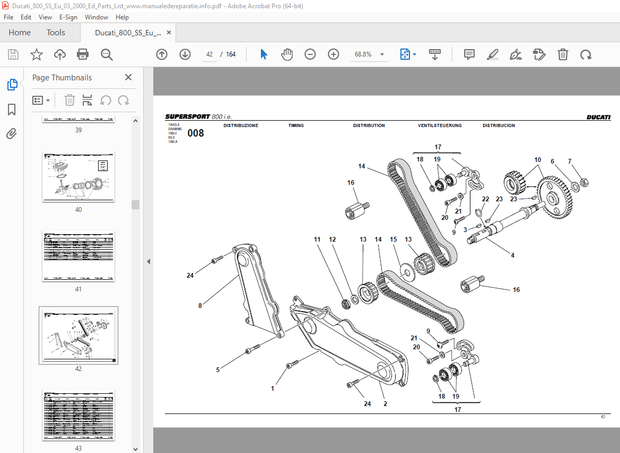Viewport: 620px width, 453px height.
Task: Print the document via the printer icon
Action: [83, 54]
